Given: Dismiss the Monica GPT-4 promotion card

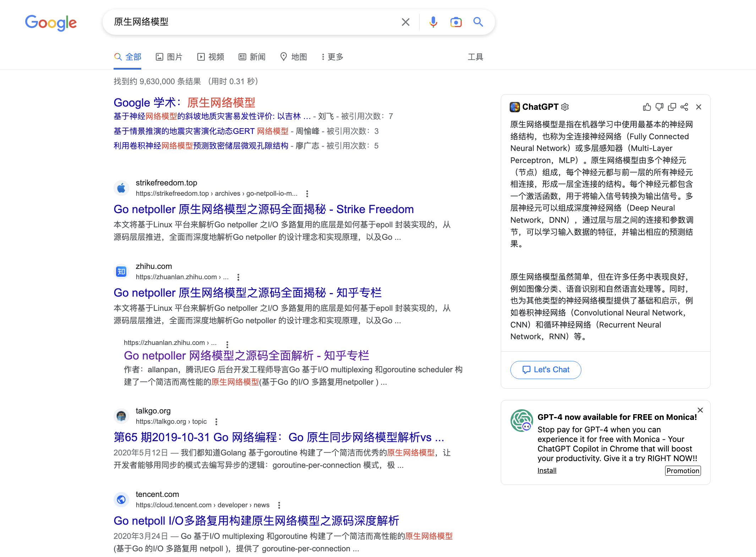Looking at the screenshot, I should coord(700,410).
